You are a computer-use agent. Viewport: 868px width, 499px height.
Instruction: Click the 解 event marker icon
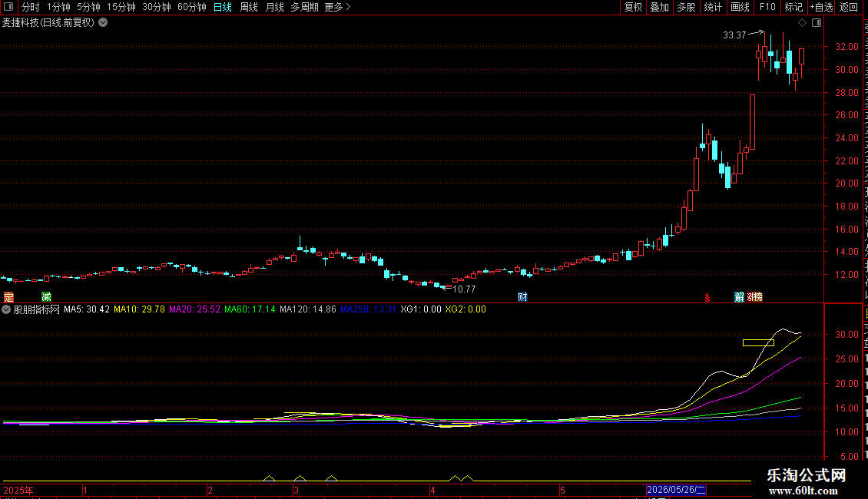coord(739,297)
